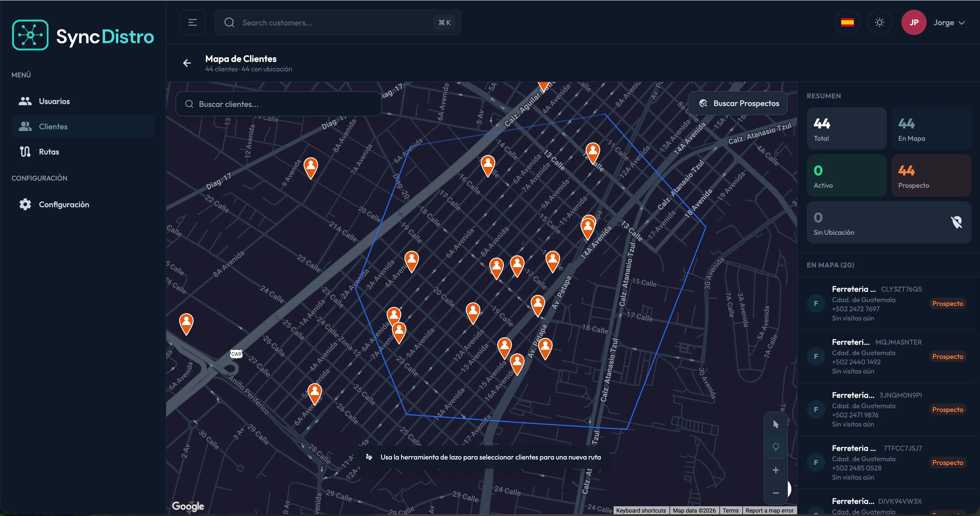Open the Clientes menu item

[83, 126]
